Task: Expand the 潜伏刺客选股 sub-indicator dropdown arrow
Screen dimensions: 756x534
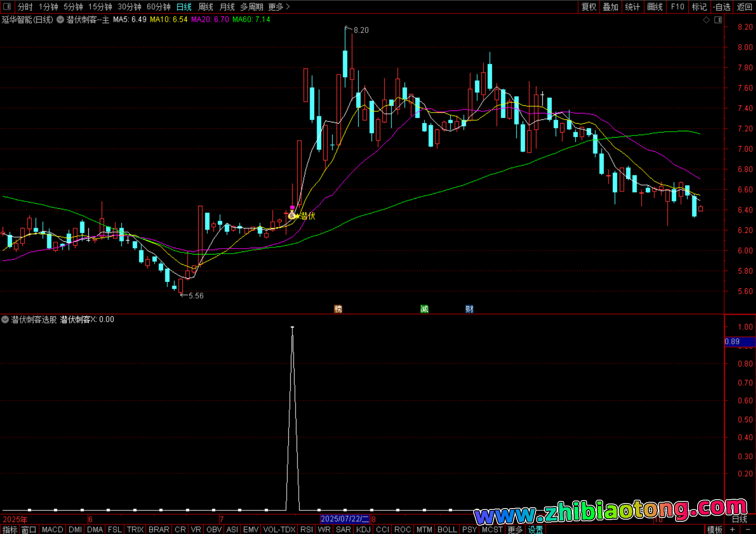Action: [x=5, y=319]
